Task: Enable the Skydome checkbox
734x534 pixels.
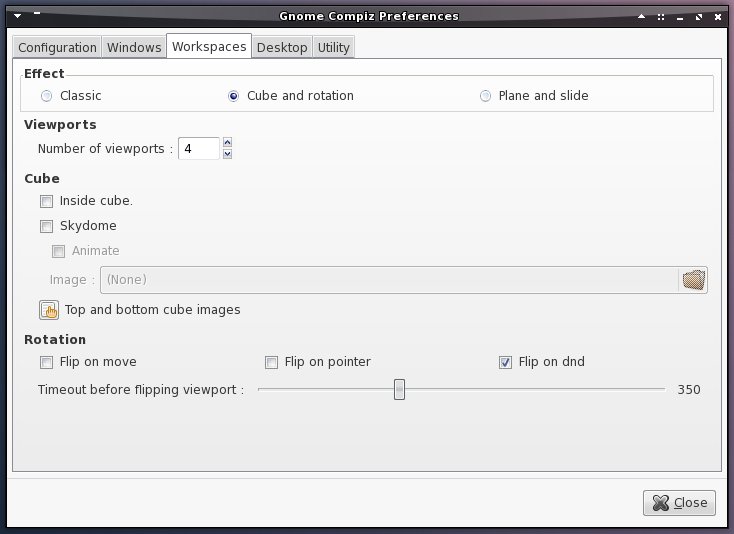Action: [x=46, y=227]
